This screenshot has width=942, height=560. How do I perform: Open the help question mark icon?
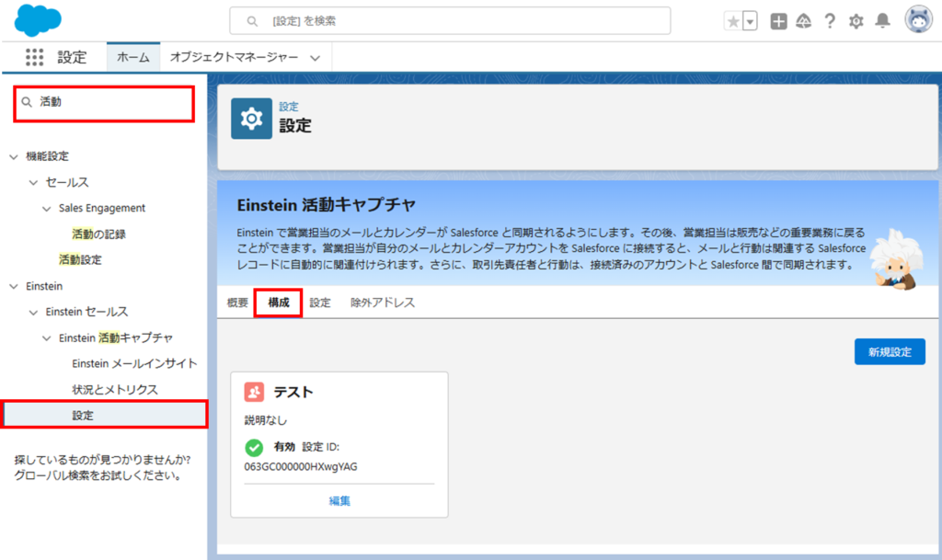tap(830, 21)
